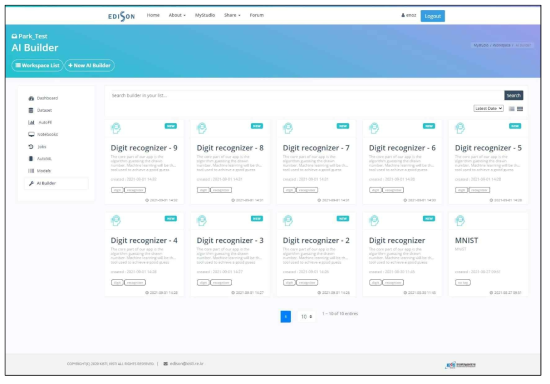The height and width of the screenshot is (384, 550).
Task: Expand the Share dropdown menu
Action: (x=232, y=15)
